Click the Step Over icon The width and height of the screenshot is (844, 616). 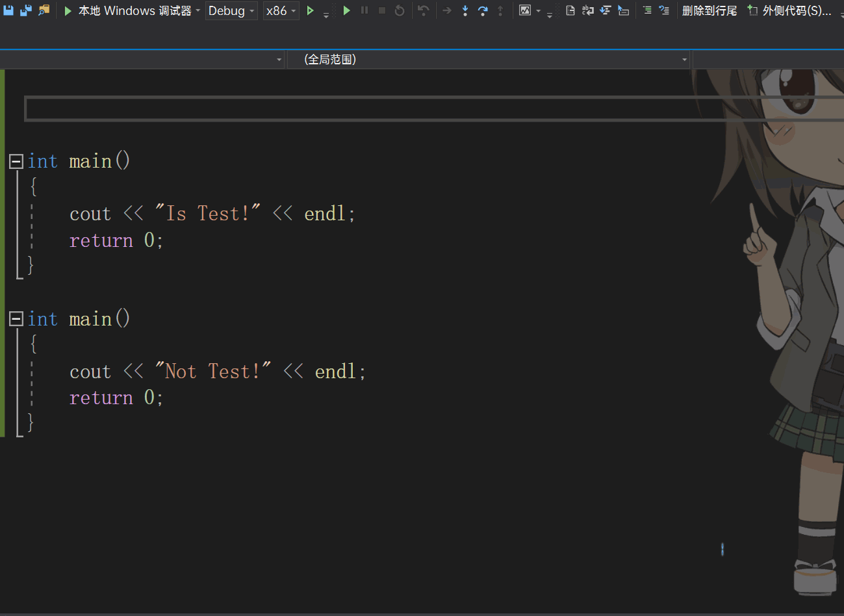(x=483, y=10)
